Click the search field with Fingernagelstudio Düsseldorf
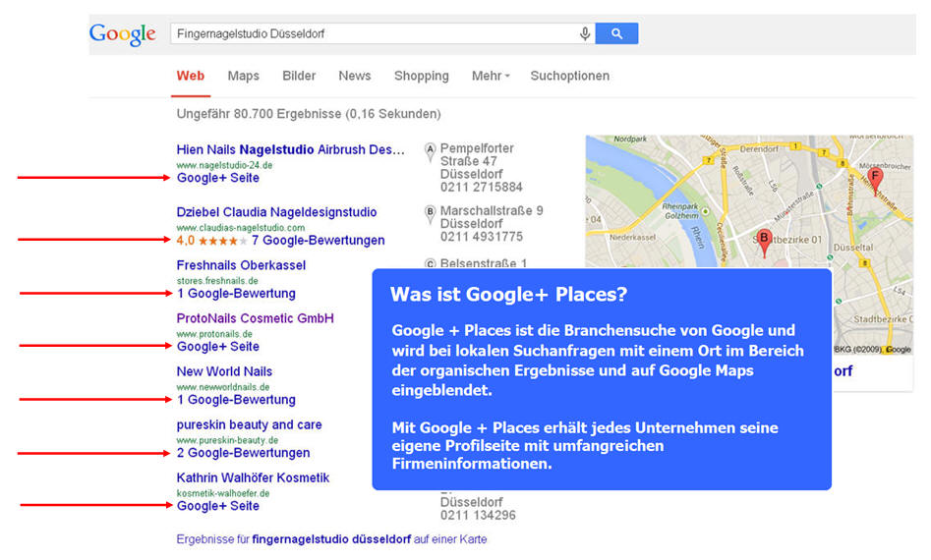Image resolution: width=931 pixels, height=560 pixels. [372, 33]
